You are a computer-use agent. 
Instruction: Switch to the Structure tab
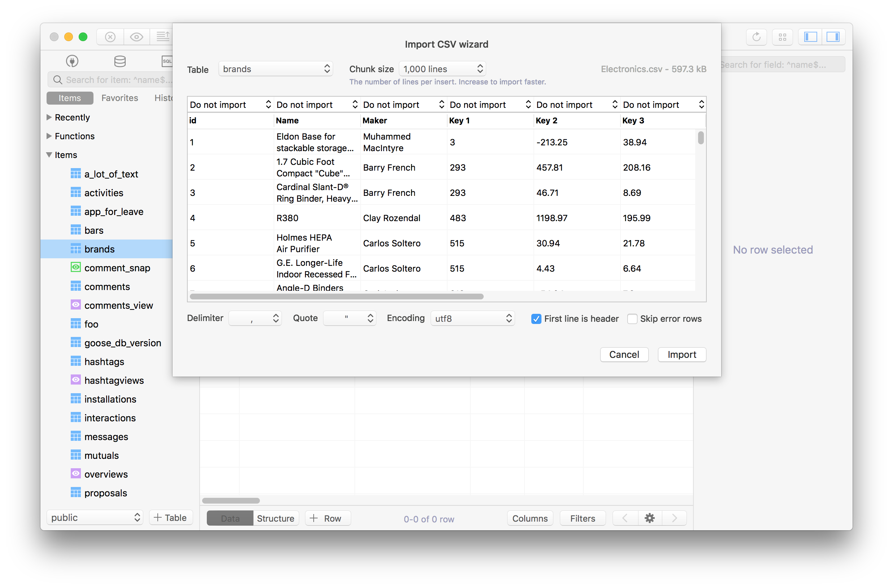coord(275,518)
